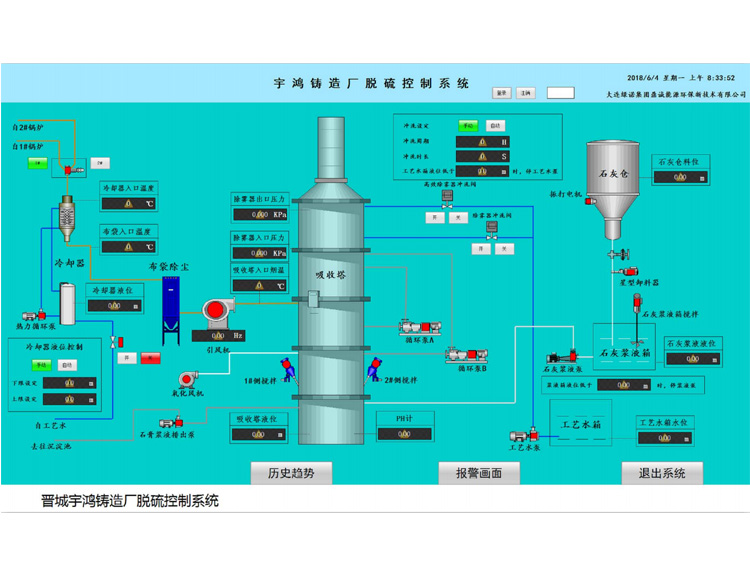Set 冲洗设定 flushing mode to 手动
Viewport: 750px width, 563px height.
click(468, 126)
